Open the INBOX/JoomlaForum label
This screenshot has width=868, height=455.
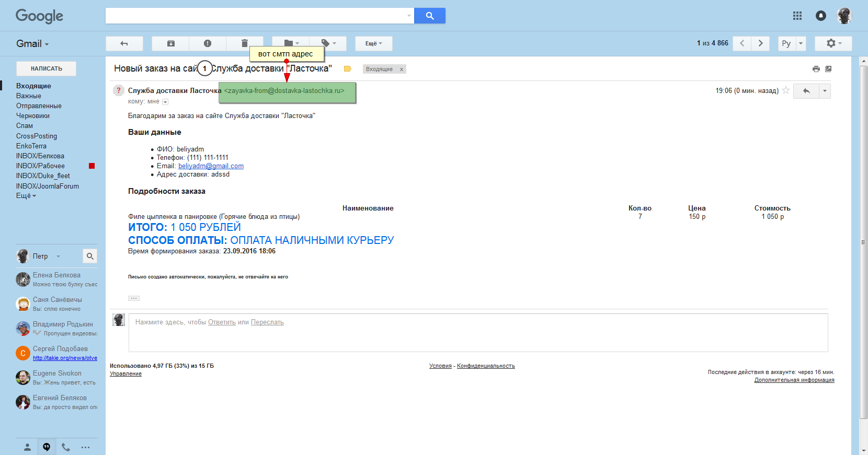coord(48,186)
